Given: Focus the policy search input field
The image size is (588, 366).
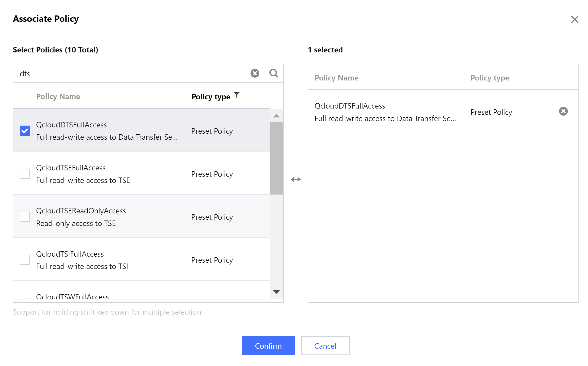Looking at the screenshot, I should (131, 73).
